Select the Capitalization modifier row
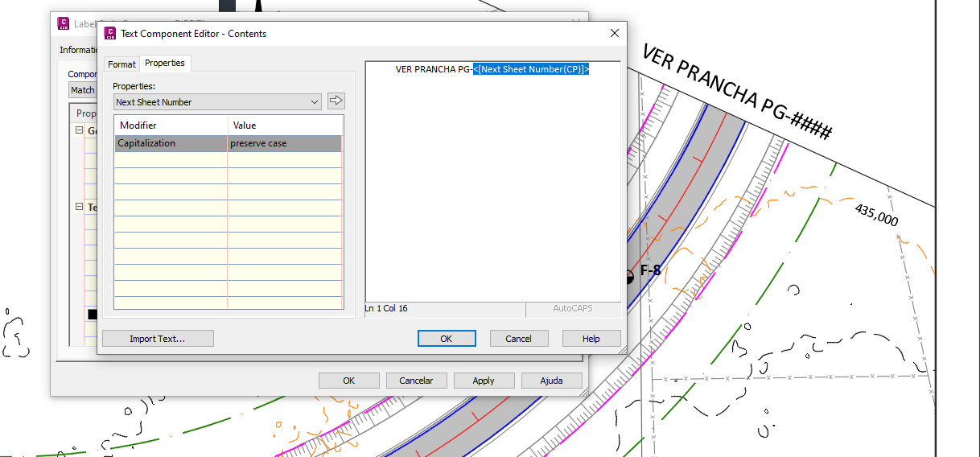Screen dimensions: 980x457 coord(229,143)
